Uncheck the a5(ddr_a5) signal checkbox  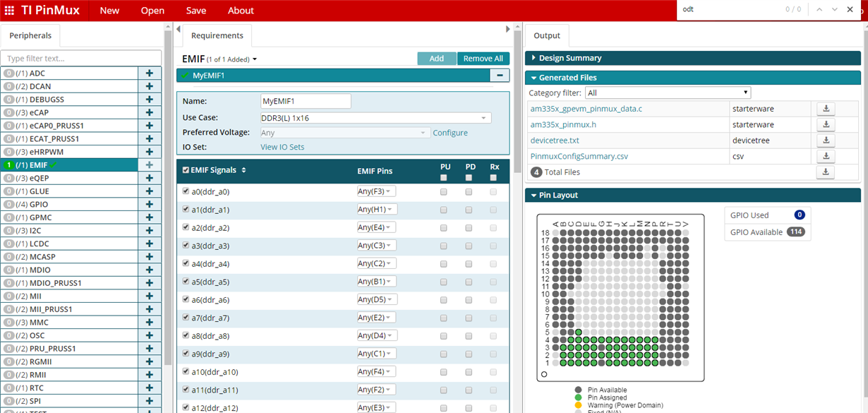point(186,281)
